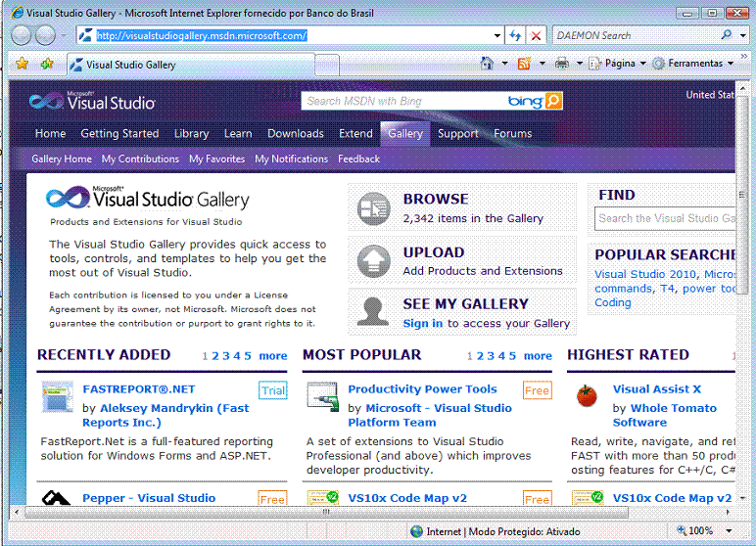Open the search provider dropdown arrow

pyautogui.click(x=743, y=34)
